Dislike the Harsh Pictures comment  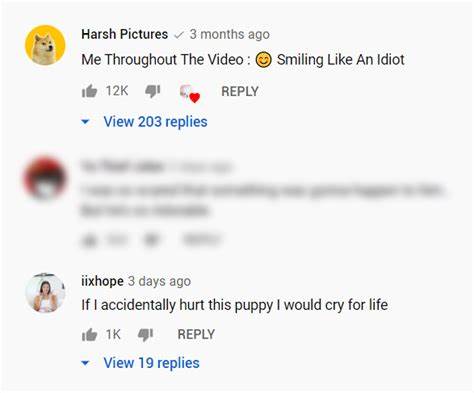click(153, 91)
